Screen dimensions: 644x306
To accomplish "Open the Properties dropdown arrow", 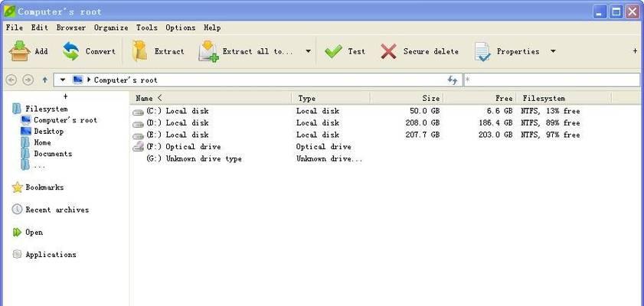I will (553, 51).
